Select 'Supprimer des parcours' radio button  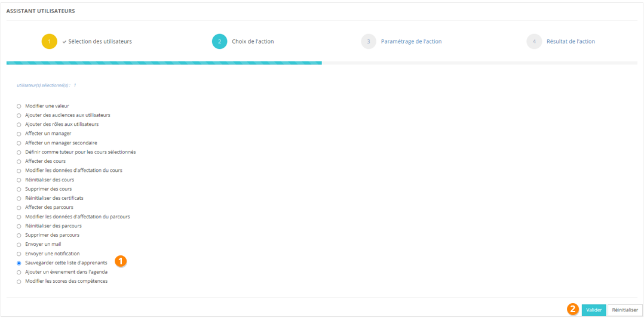pos(19,235)
